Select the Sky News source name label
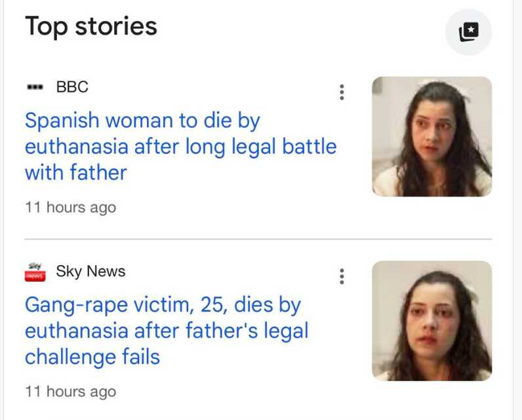Image resolution: width=522 pixels, height=420 pixels. pyautogui.click(x=90, y=271)
